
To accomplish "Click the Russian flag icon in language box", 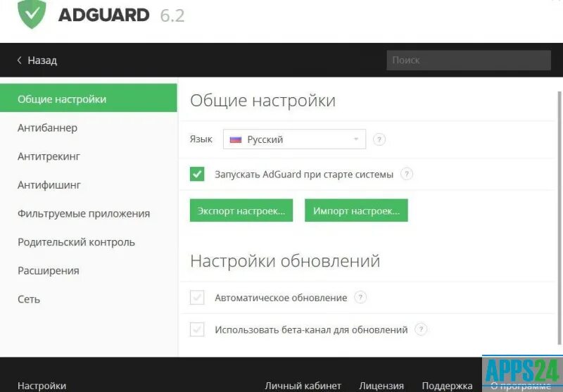I will (236, 139).
